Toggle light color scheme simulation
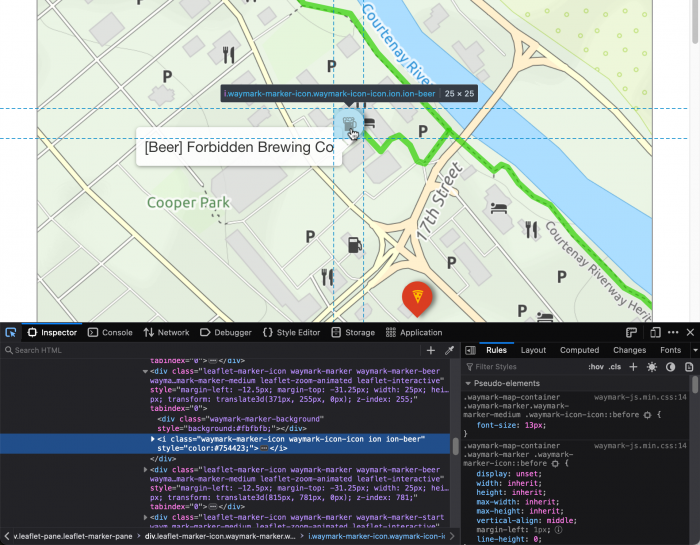The image size is (700, 545). click(652, 367)
